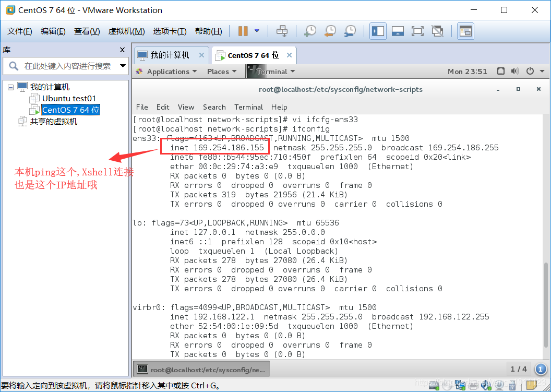Image resolution: width=551 pixels, height=392 pixels.
Task: Click the 1 / 4 workspace switcher
Action: (519, 369)
